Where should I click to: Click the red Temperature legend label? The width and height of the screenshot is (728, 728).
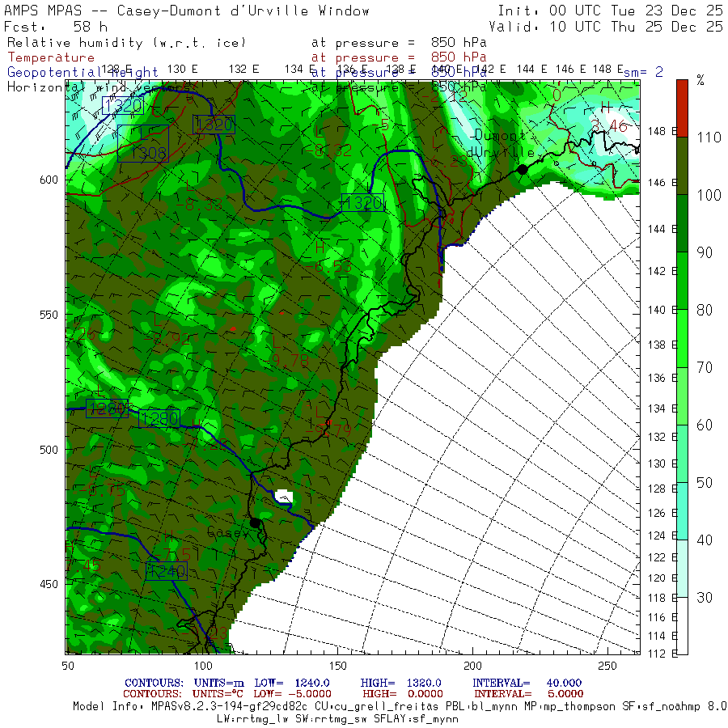pos(51,57)
